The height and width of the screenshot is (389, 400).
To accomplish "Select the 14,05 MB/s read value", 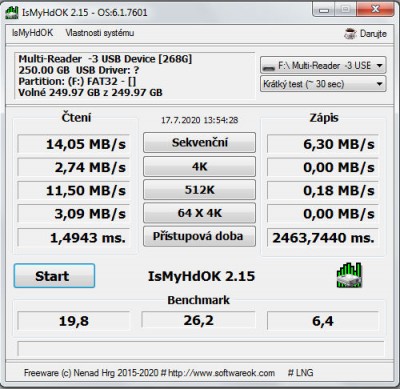I will (x=74, y=144).
